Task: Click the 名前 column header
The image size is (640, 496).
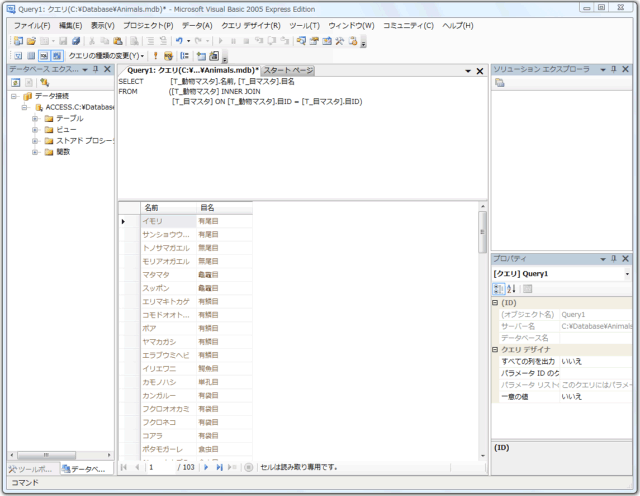Action: 168,208
